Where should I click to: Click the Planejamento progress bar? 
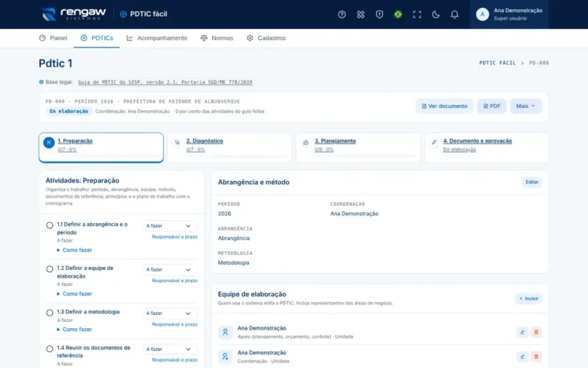pos(365,156)
